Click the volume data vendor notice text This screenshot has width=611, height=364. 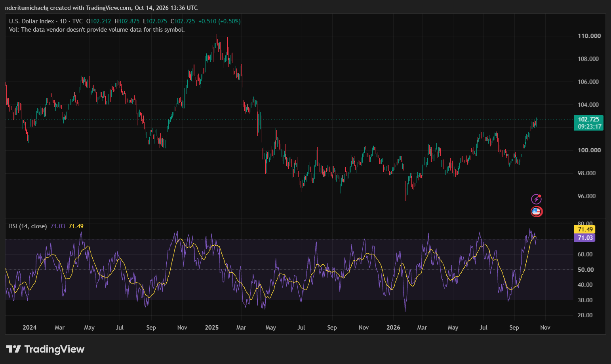97,30
